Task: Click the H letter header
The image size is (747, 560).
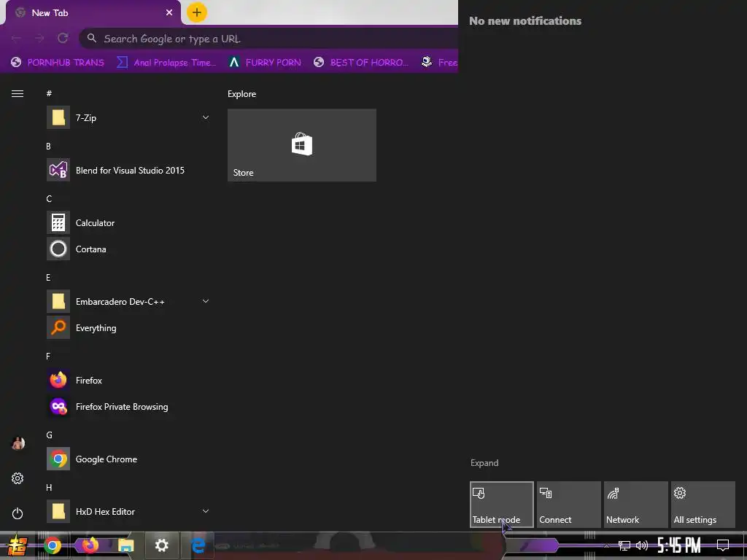Action: coord(49,487)
